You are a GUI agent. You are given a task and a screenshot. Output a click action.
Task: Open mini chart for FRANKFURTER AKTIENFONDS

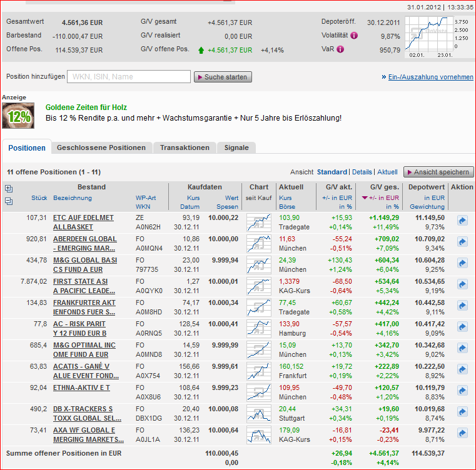coord(259,307)
